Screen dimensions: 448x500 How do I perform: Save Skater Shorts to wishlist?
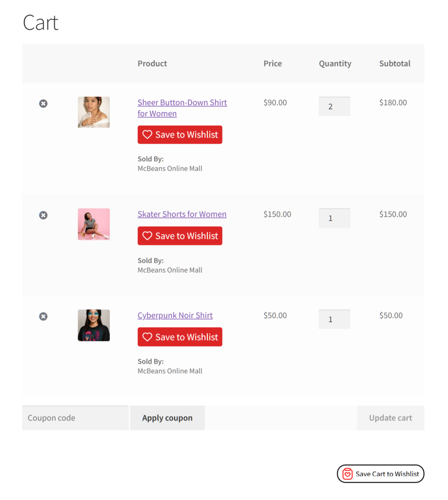tap(180, 235)
